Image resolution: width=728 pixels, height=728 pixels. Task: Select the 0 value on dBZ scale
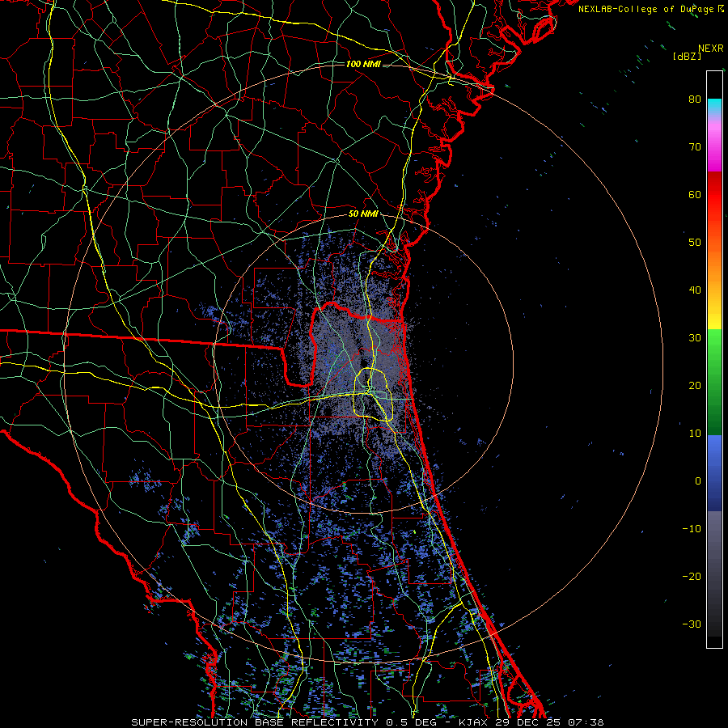(x=698, y=481)
